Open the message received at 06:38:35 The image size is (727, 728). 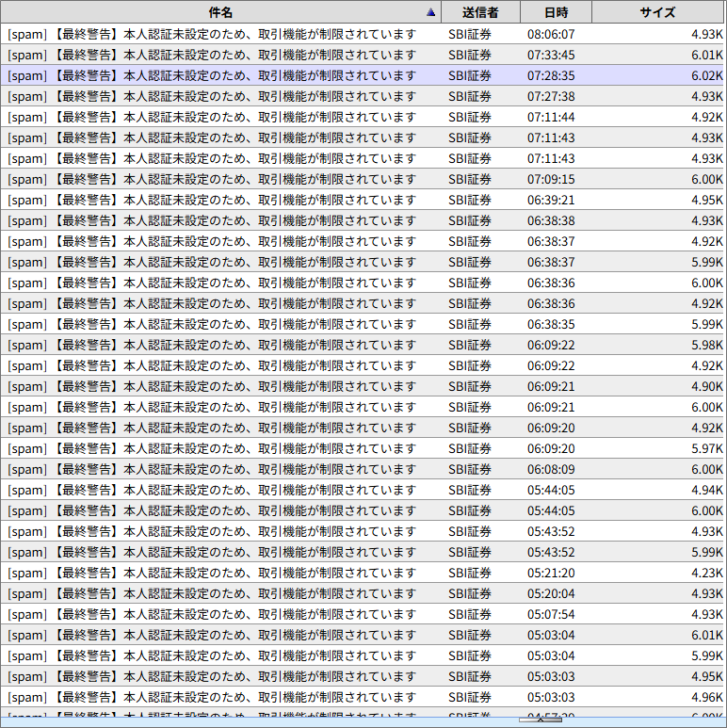363,324
